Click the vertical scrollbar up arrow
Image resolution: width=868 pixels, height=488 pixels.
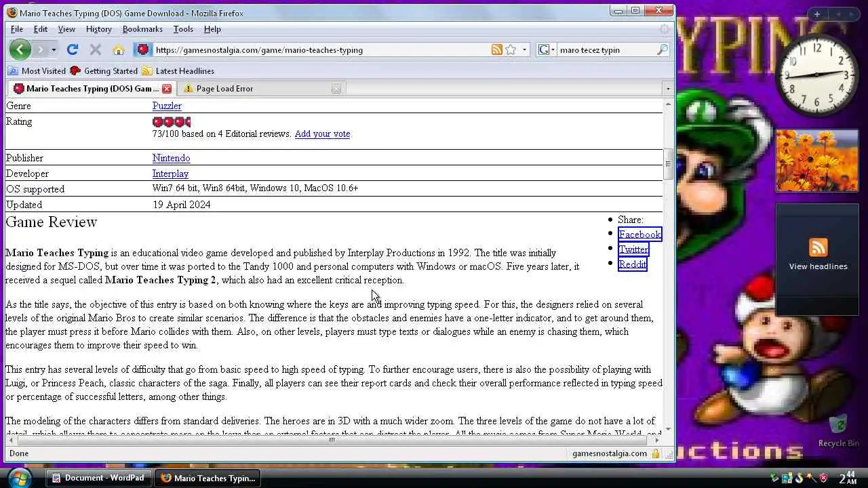pos(668,104)
